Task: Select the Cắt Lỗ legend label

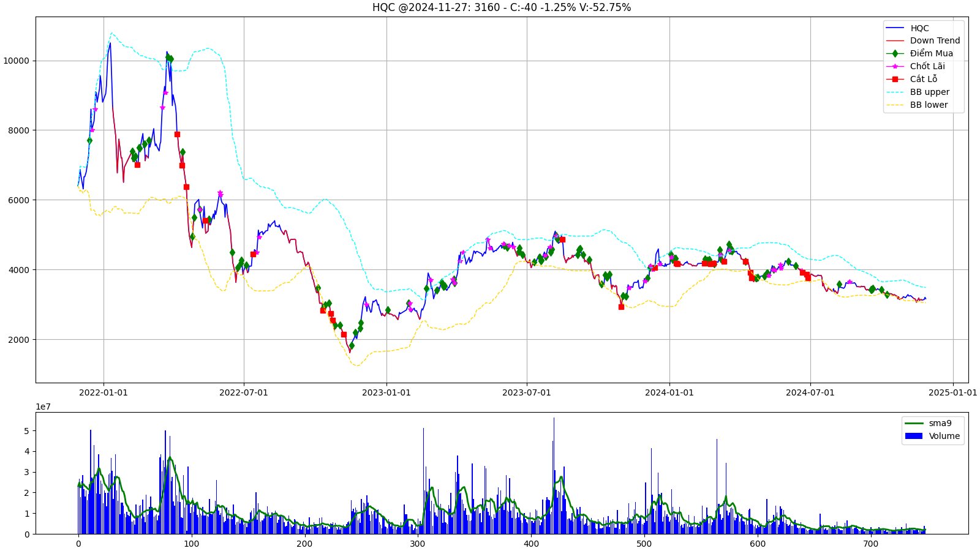Action: (923, 80)
